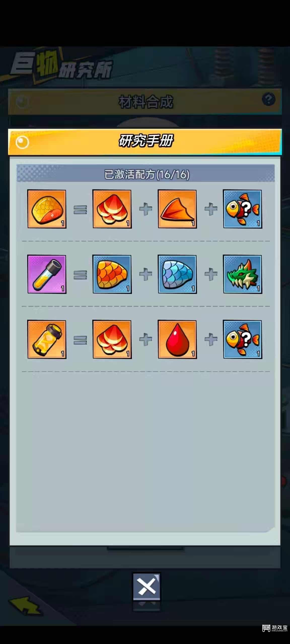Select the purple test tube potion icon
The image size is (290, 644).
[47, 274]
